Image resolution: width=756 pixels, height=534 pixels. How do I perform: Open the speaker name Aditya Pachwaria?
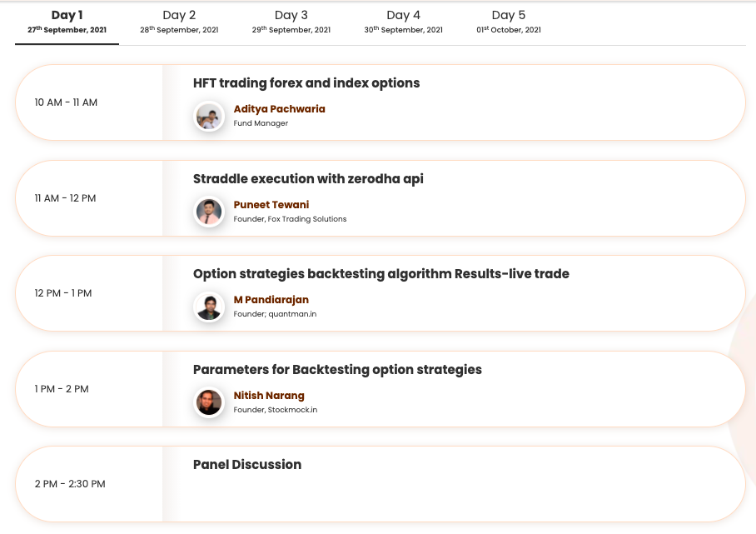[279, 109]
